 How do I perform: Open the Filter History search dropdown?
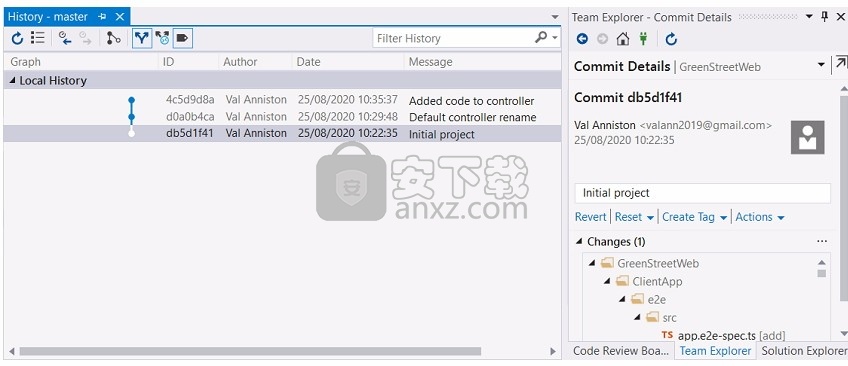click(554, 38)
